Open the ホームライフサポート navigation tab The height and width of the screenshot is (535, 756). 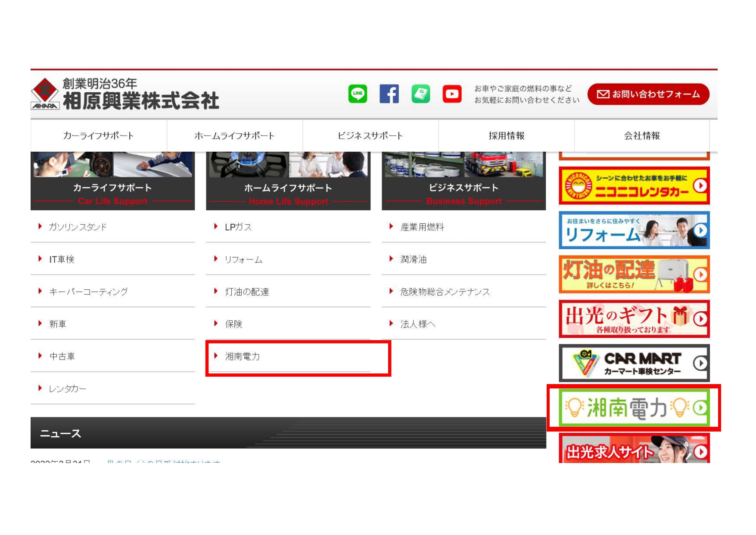(235, 136)
